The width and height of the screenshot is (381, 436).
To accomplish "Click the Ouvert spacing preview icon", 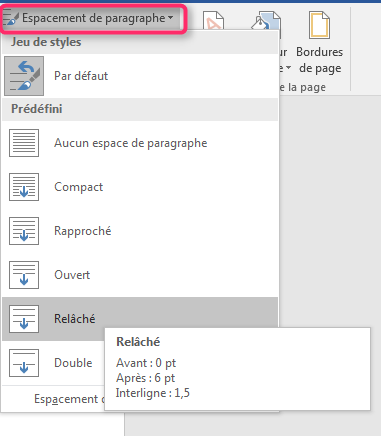I will (24, 275).
